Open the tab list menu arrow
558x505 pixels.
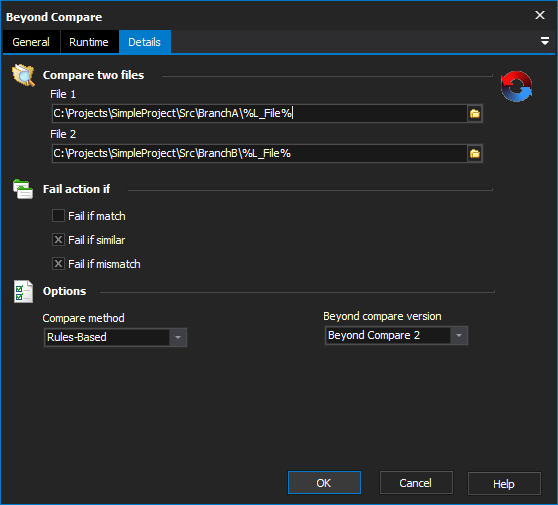tap(544, 41)
